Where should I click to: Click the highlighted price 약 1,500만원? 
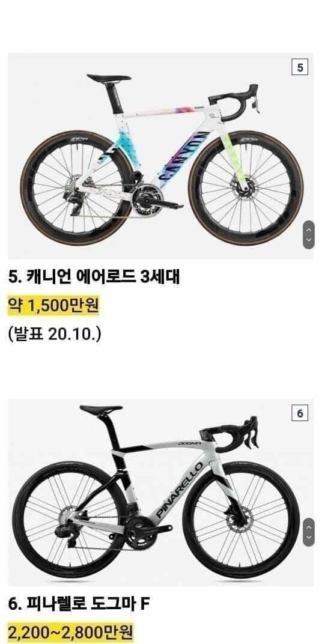(54, 306)
